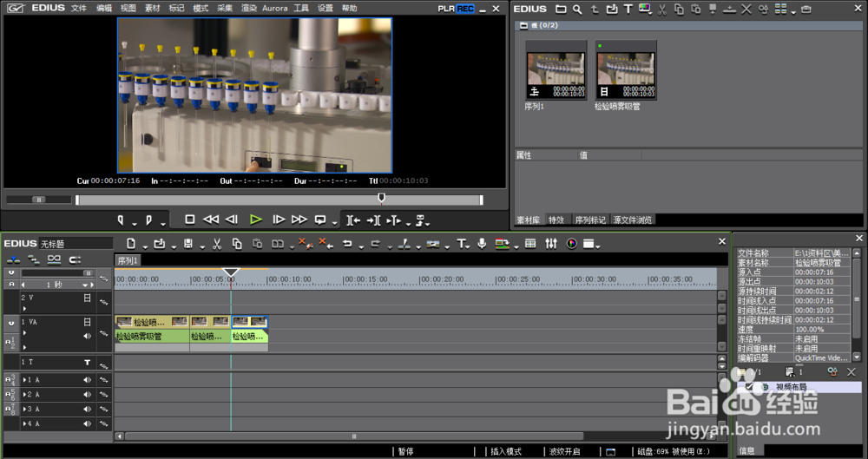Open the audio mixer icon
This screenshot has width=868, height=459.
[551, 244]
